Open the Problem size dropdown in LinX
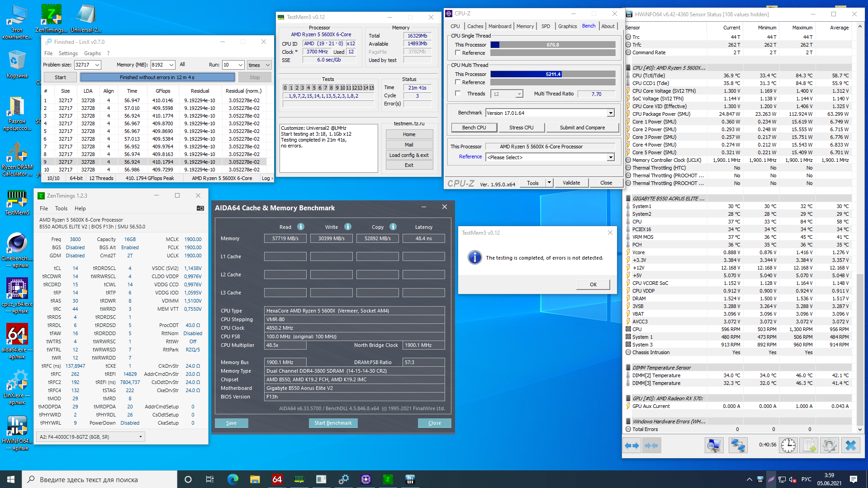Screen dimensions: 868x488 pos(97,65)
